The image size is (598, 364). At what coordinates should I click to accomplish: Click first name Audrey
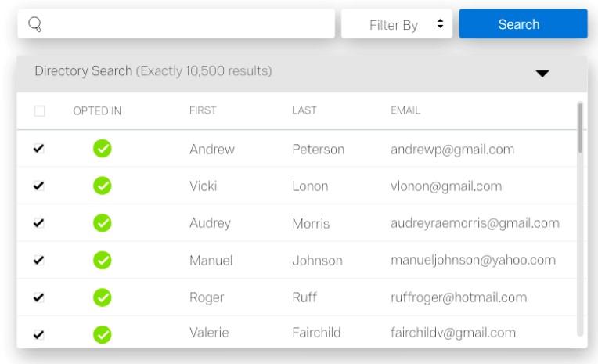click(x=210, y=223)
